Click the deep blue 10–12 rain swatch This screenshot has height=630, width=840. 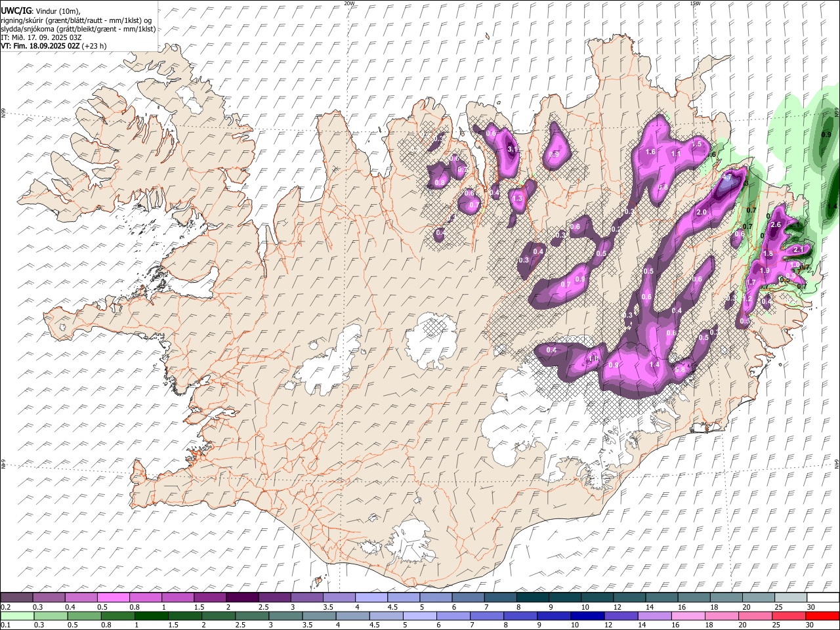(x=587, y=616)
